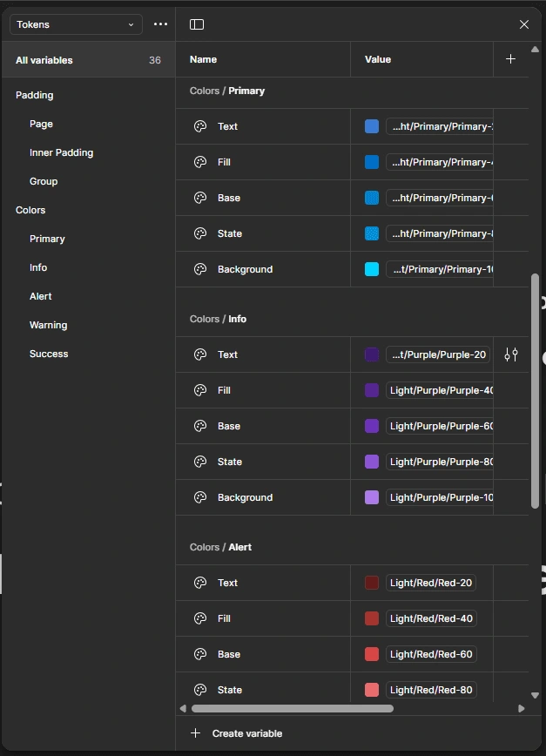Select the Alert Fill variable name

(224, 618)
